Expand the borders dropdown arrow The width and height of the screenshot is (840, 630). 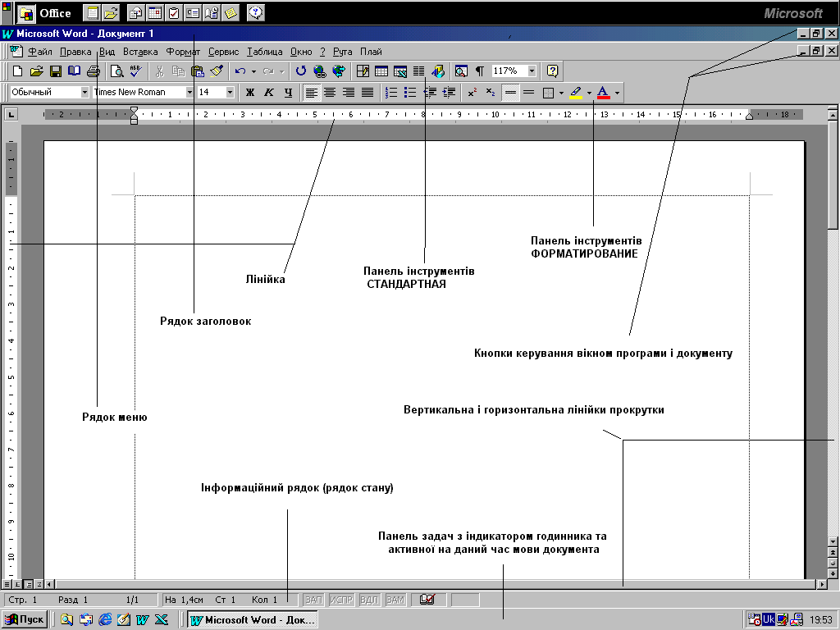coord(561,94)
